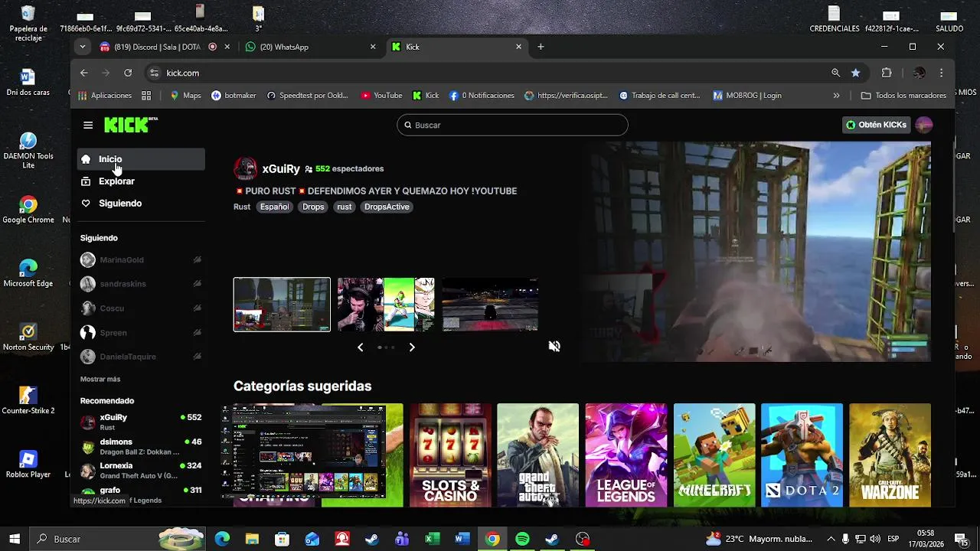The image size is (980, 551).
Task: Open Explorar in sidebar
Action: (x=141, y=181)
